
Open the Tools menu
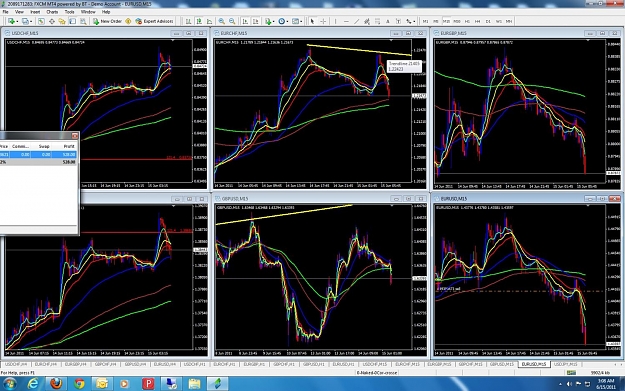pos(69,12)
